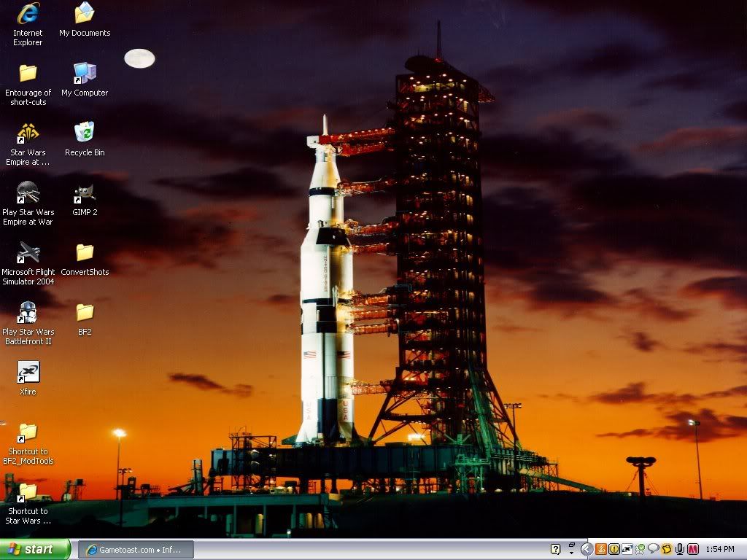Viewport: 747px width, 560px height.
Task: Select the Xfire shortcut icon
Action: (x=28, y=379)
